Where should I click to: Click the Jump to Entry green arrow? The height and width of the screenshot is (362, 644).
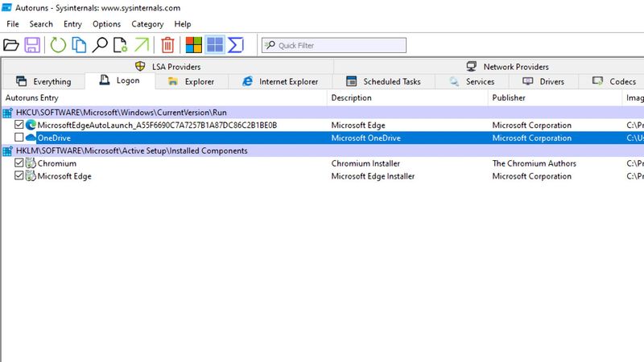(x=142, y=45)
